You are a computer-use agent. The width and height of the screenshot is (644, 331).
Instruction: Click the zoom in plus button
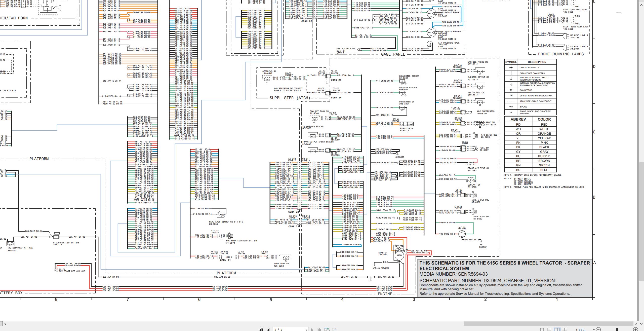(635, 329)
